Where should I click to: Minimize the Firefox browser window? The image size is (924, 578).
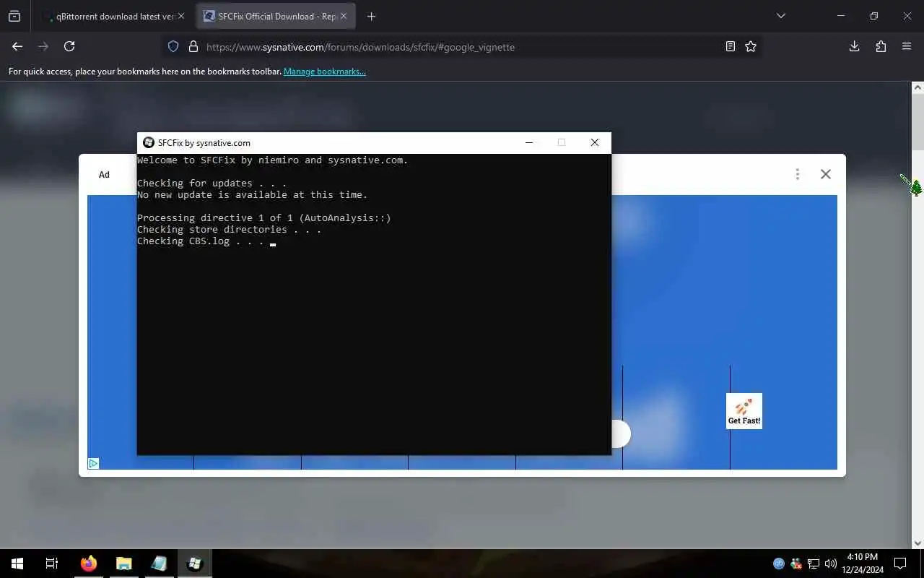pos(841,16)
